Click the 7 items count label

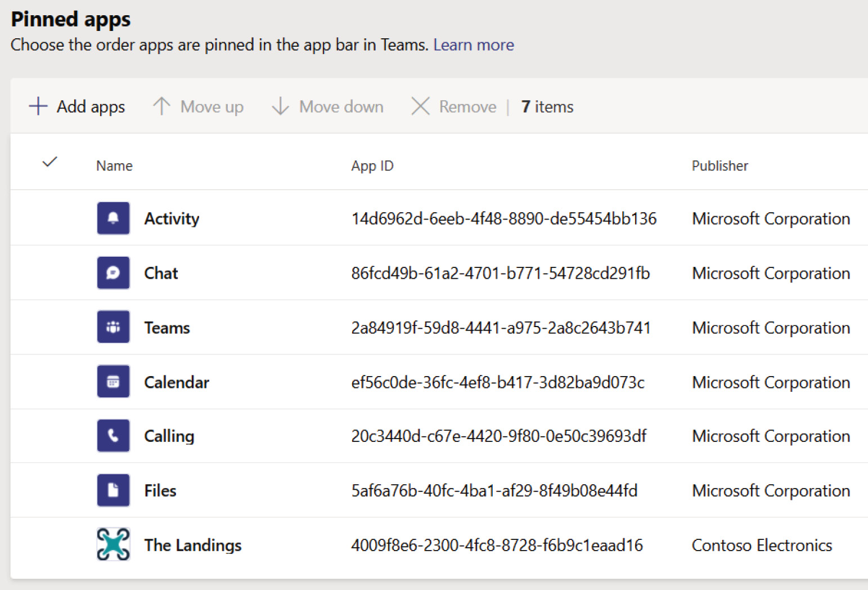547,106
